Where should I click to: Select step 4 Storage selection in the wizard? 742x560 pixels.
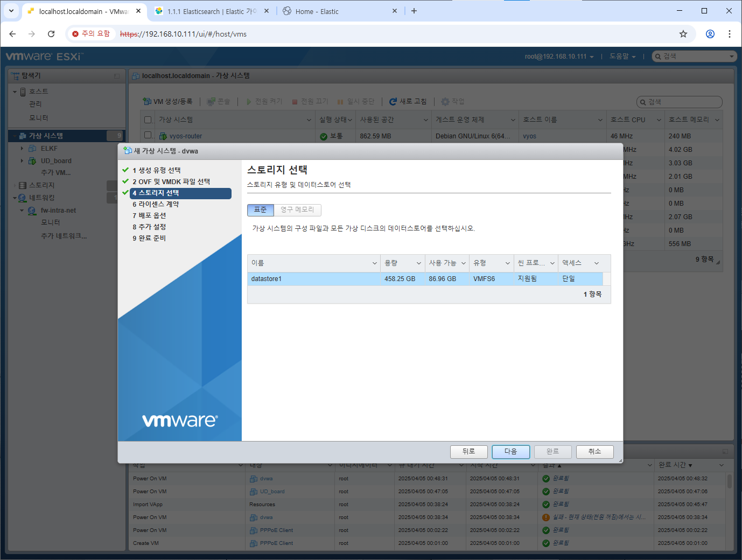[180, 193]
